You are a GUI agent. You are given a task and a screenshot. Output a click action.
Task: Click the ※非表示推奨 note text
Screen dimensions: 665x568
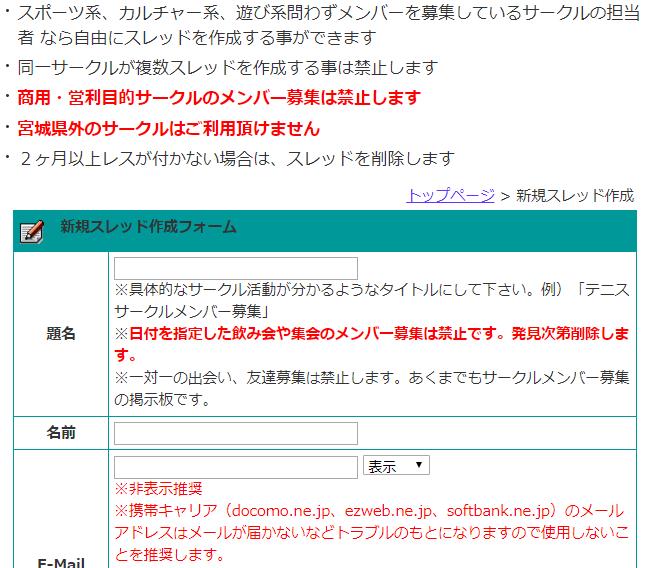point(158,489)
